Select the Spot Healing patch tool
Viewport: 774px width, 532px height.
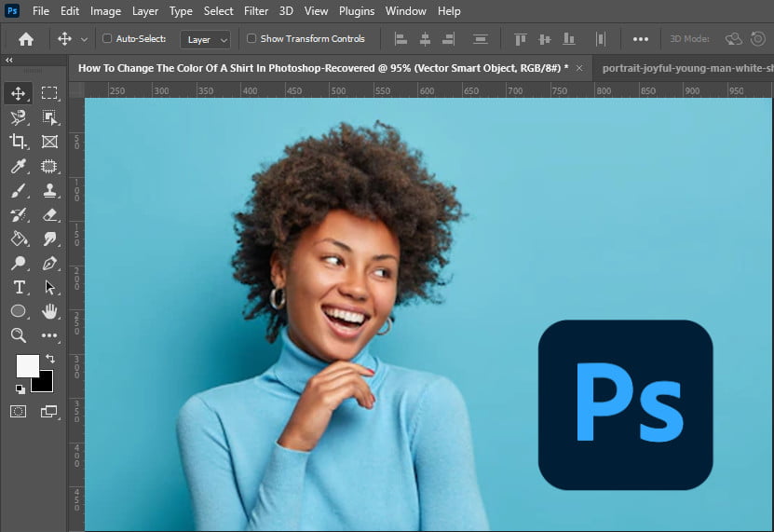pos(48,166)
